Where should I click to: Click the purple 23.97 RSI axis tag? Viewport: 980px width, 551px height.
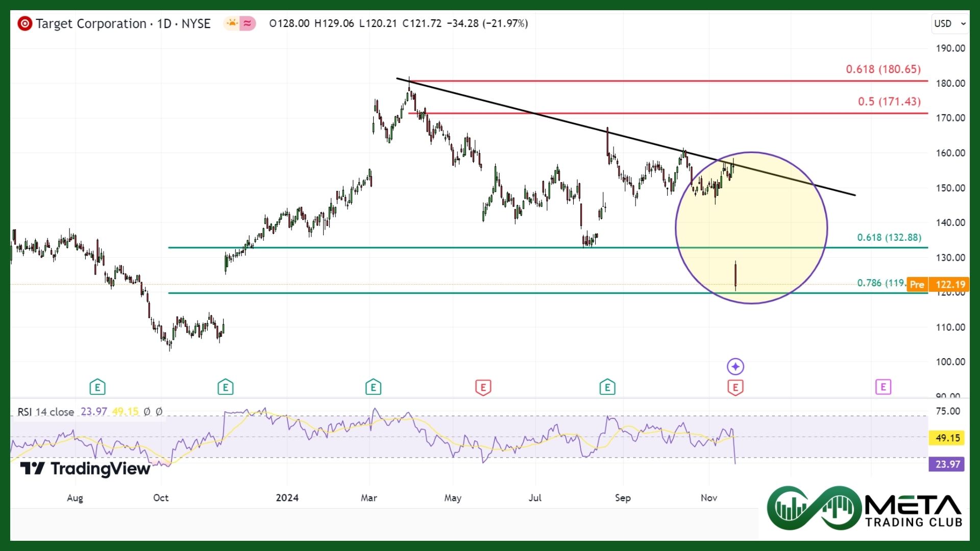(947, 464)
